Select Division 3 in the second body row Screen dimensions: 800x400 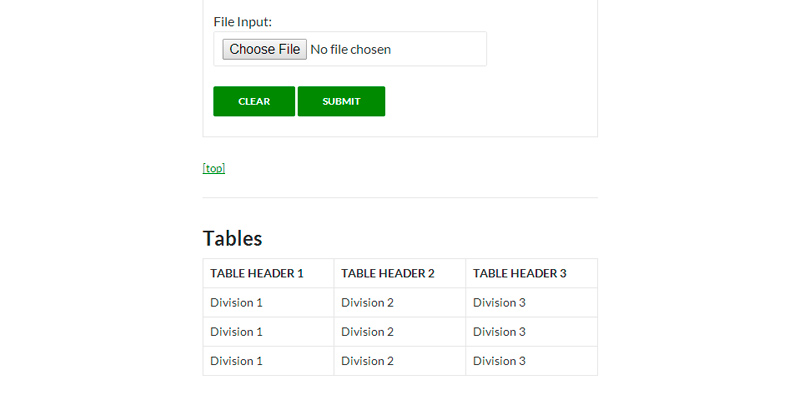499,331
